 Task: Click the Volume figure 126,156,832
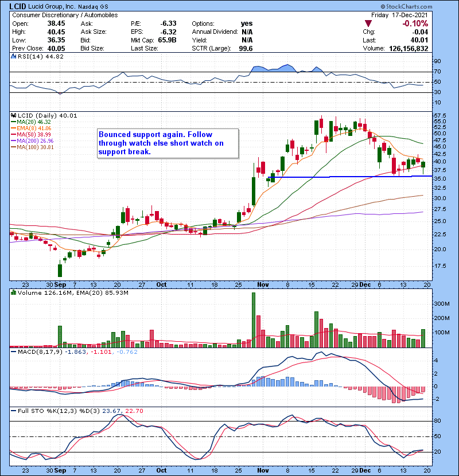pos(409,48)
